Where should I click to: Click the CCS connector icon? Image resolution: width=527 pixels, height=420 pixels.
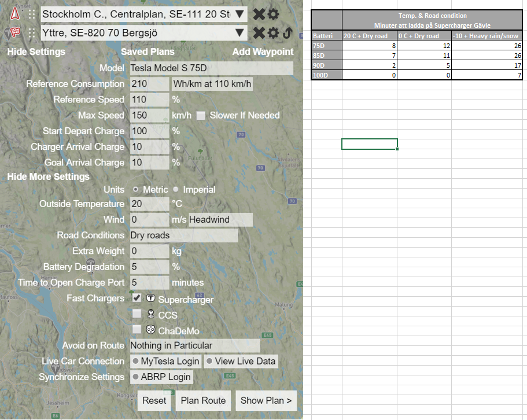150,314
